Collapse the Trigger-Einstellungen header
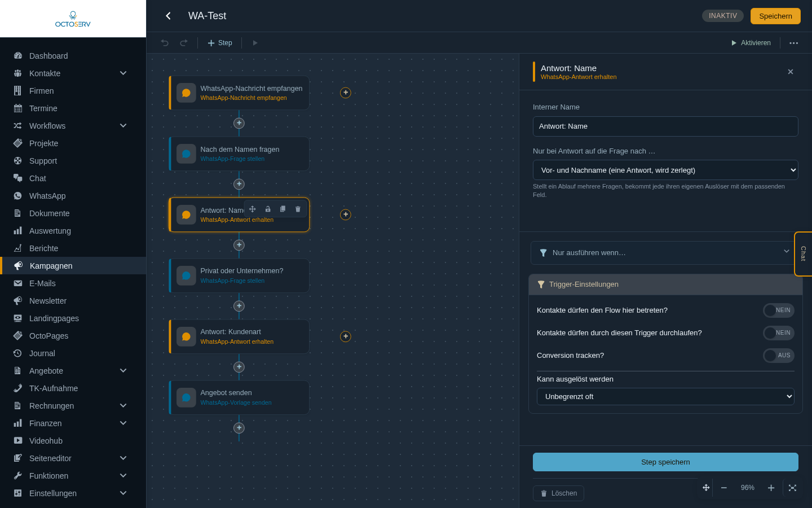The height and width of the screenshot is (508, 812). [x=665, y=284]
